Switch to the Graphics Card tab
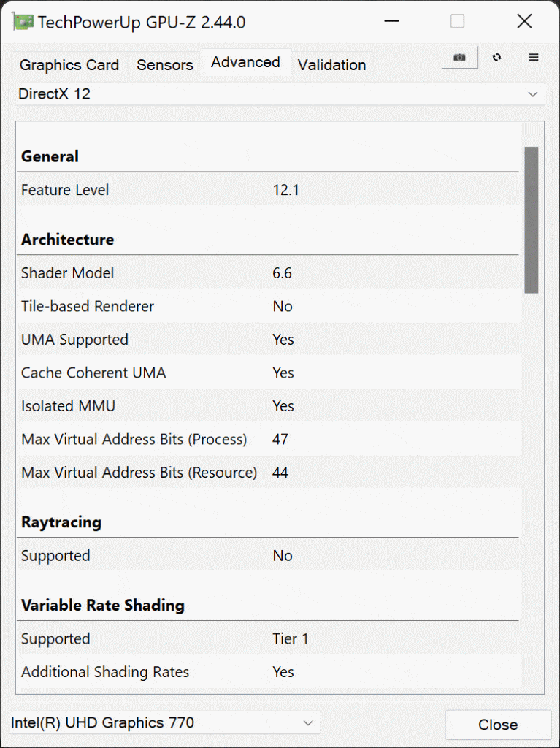Viewport: 560px width, 748px height. (69, 65)
